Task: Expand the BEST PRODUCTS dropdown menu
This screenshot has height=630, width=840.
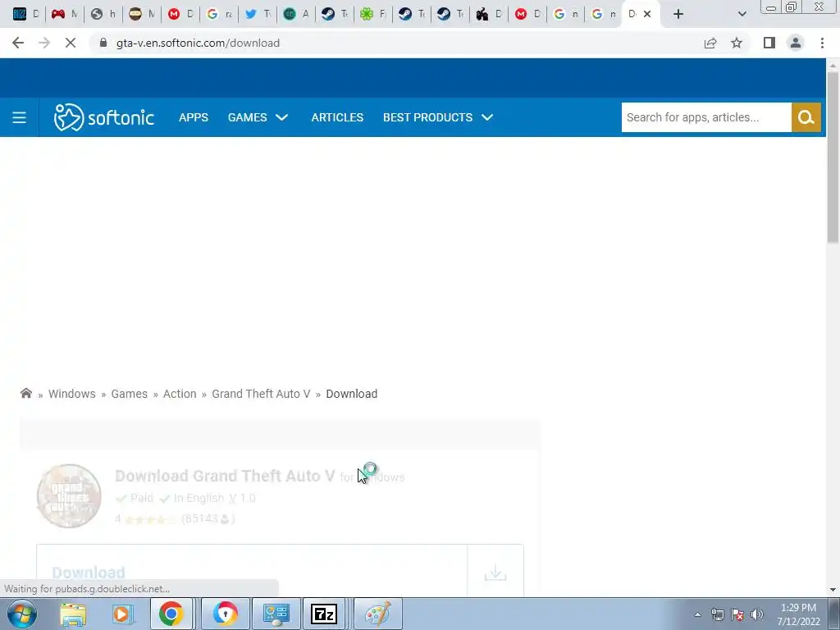Action: click(438, 117)
